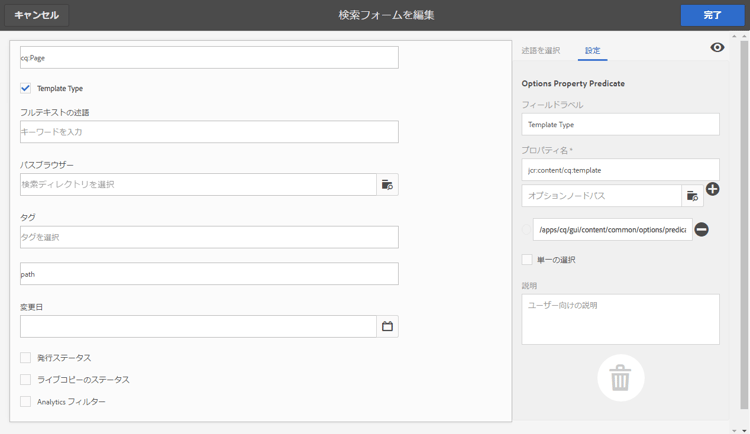Enable the Analytics フィルター checkbox
The height and width of the screenshot is (434, 750).
tap(26, 402)
